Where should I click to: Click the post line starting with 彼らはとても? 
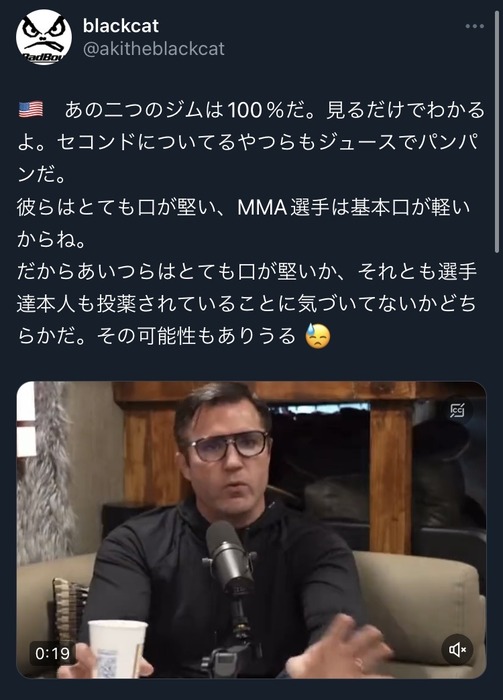(x=243, y=208)
